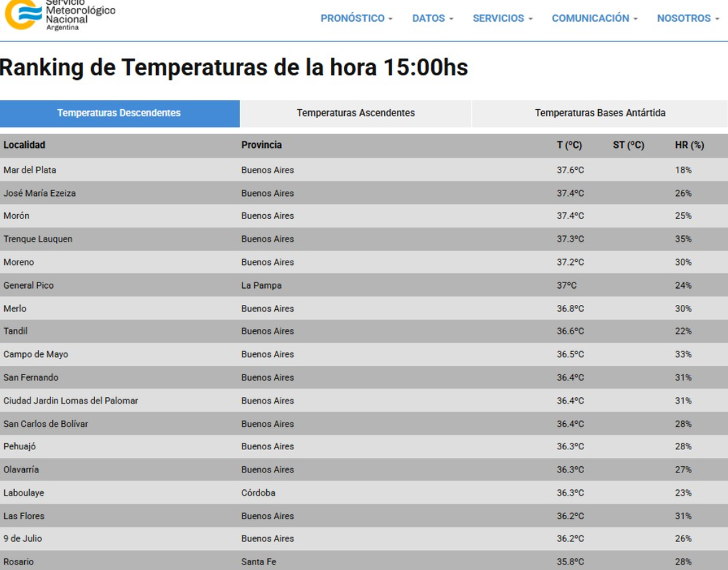The image size is (728, 570).
Task: Click the Ranking de Temperaturas page heading
Action: point(234,68)
